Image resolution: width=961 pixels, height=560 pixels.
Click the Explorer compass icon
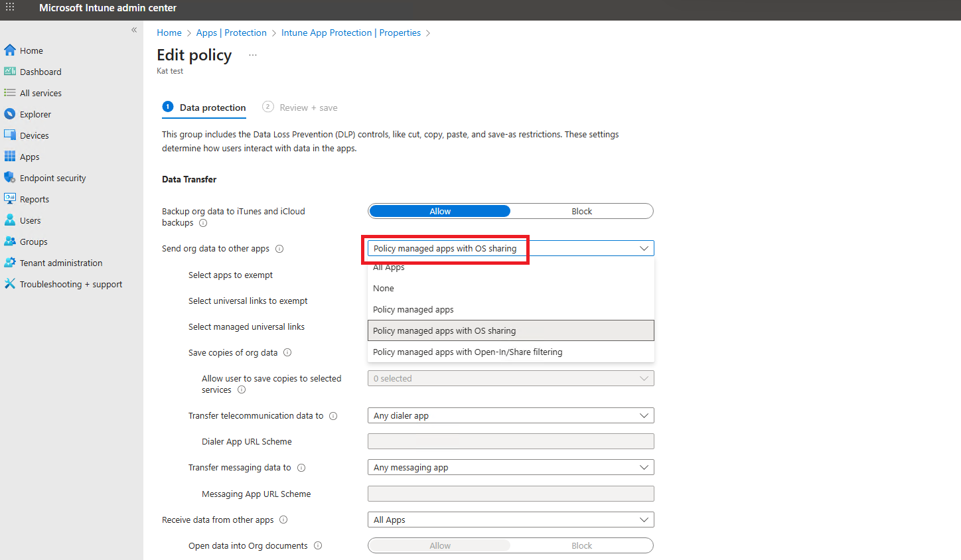tap(10, 113)
